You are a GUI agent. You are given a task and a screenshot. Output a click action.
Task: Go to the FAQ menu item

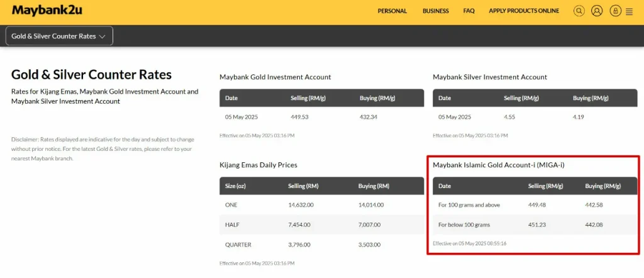point(469,11)
